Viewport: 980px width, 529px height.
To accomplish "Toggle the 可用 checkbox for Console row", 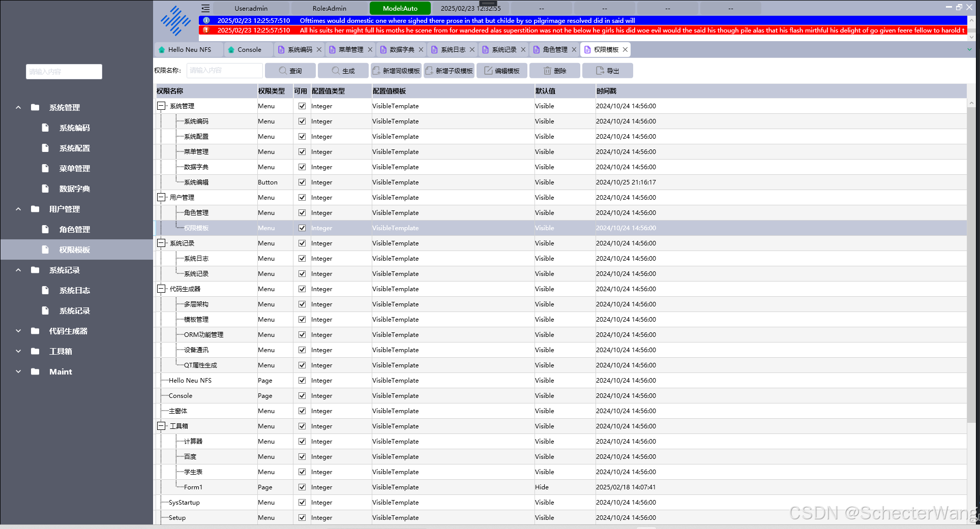I will [x=302, y=396].
